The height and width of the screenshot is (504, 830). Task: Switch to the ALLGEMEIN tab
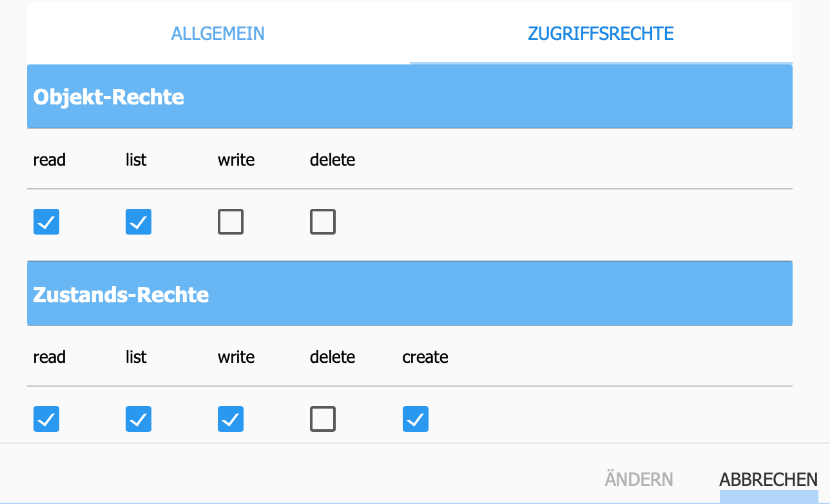point(218,34)
